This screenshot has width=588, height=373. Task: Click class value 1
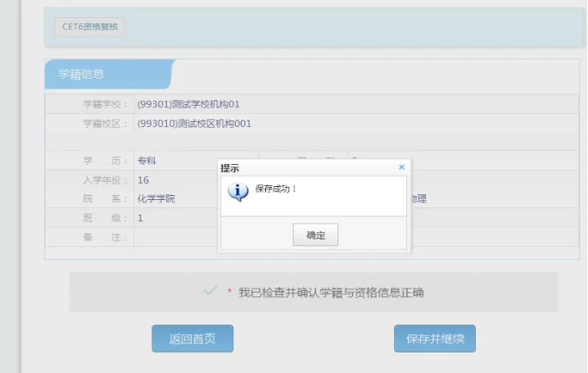click(140, 218)
